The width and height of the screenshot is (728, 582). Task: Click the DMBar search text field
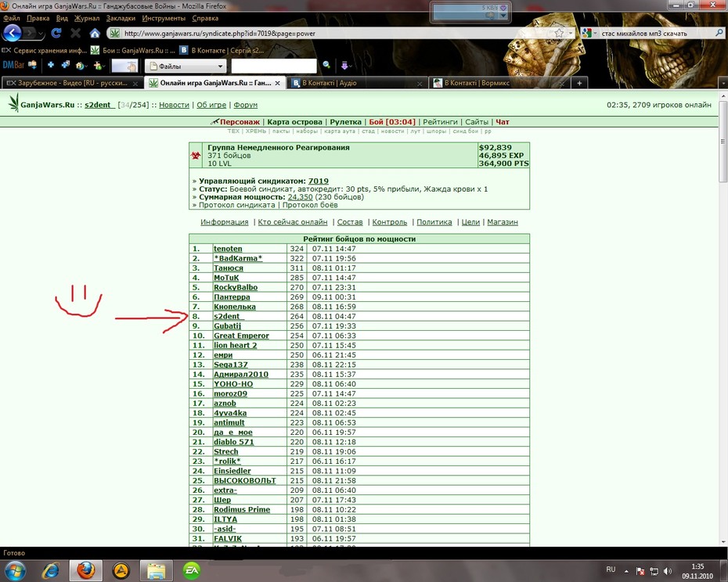pos(274,66)
